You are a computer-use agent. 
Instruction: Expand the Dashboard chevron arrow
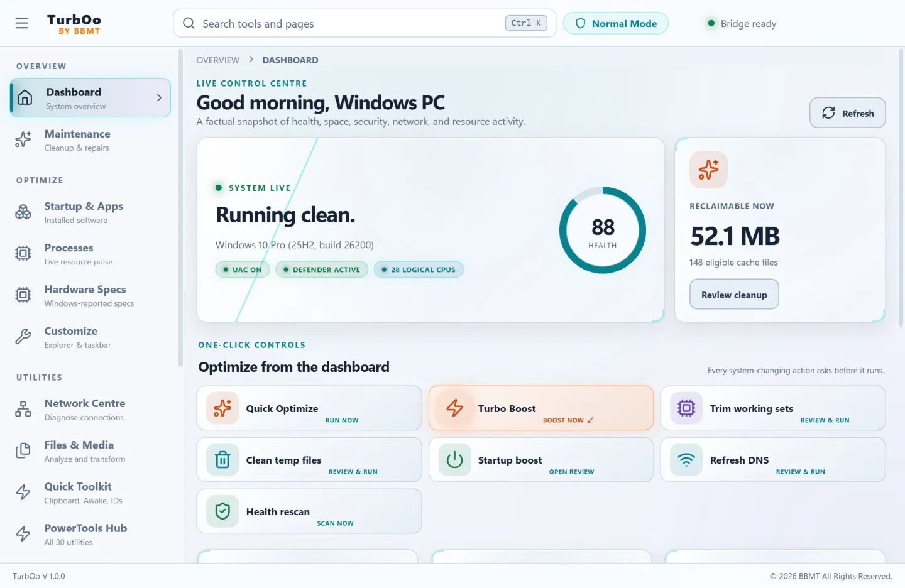point(159,97)
